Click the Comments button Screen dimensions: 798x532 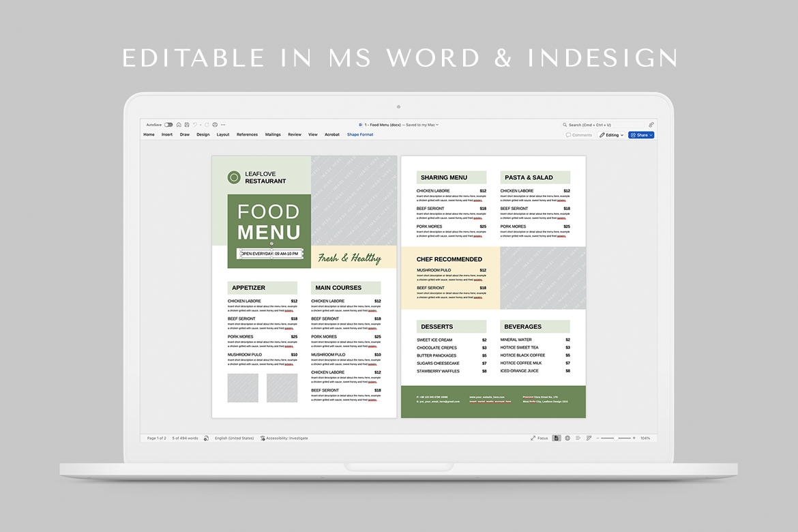tap(579, 135)
